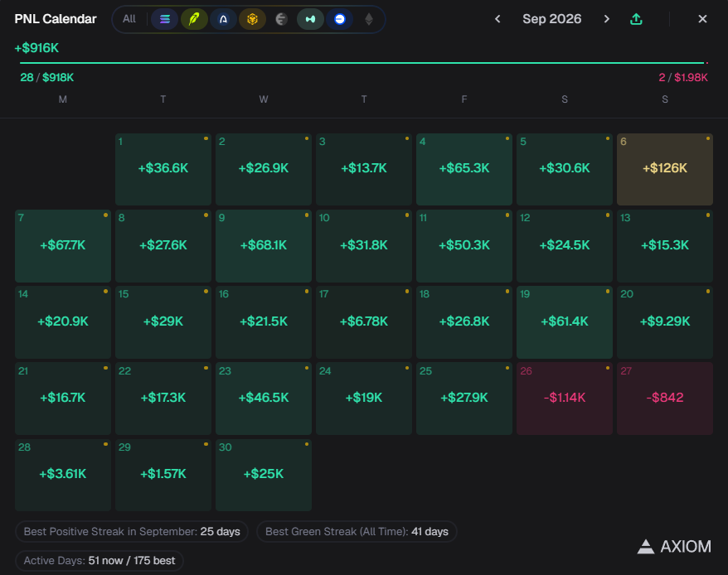Open day 28 cell showing +$3.61K
The height and width of the screenshot is (575, 728).
click(x=63, y=475)
